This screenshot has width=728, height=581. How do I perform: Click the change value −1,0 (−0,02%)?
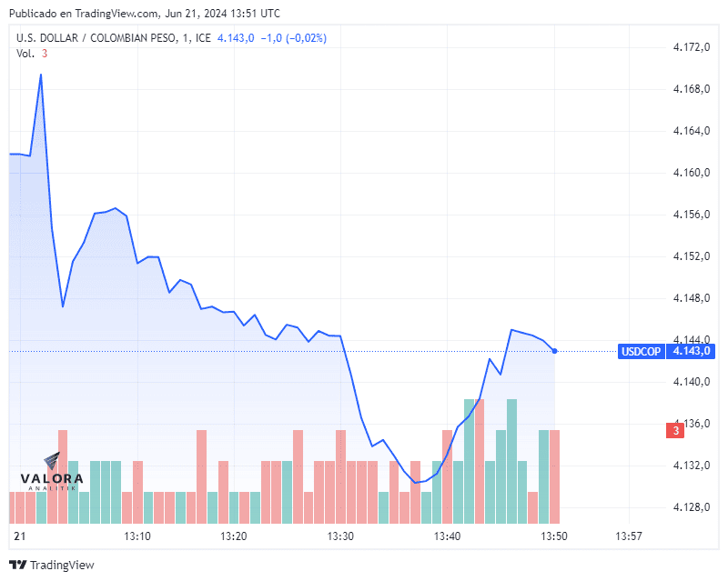click(x=293, y=38)
